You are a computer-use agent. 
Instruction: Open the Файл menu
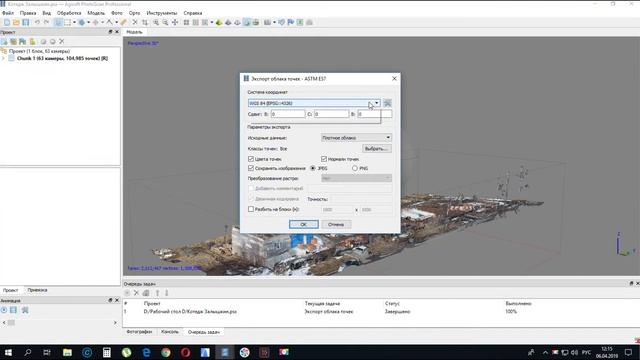8,13
